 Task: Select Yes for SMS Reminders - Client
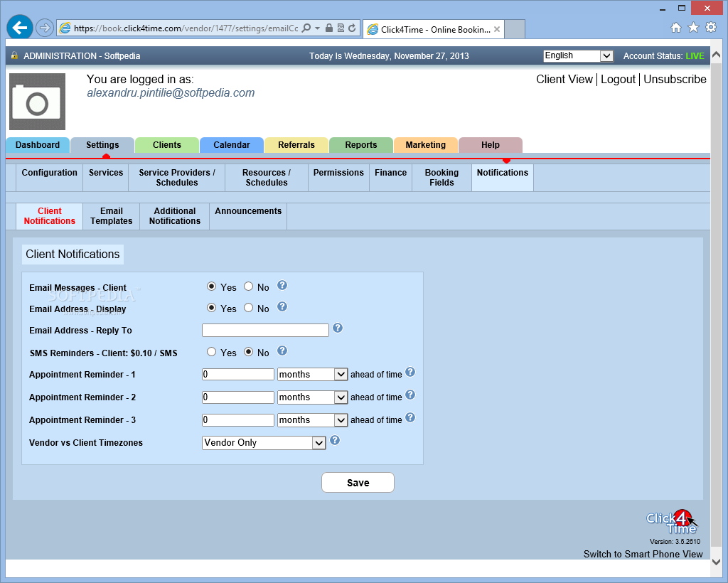pyautogui.click(x=211, y=352)
